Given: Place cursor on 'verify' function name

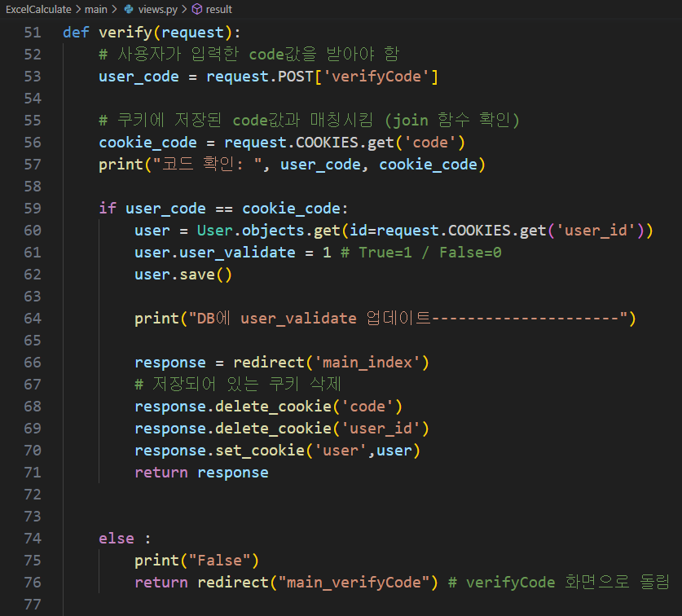Looking at the screenshot, I should (x=125, y=33).
